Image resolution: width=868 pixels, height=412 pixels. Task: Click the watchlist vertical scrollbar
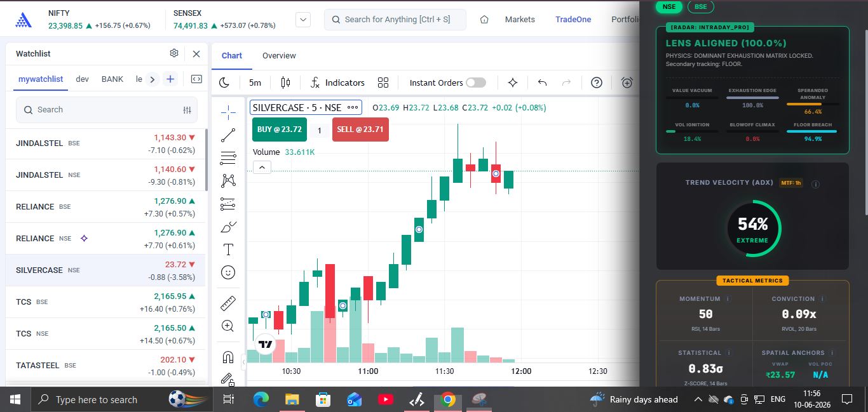point(206,160)
